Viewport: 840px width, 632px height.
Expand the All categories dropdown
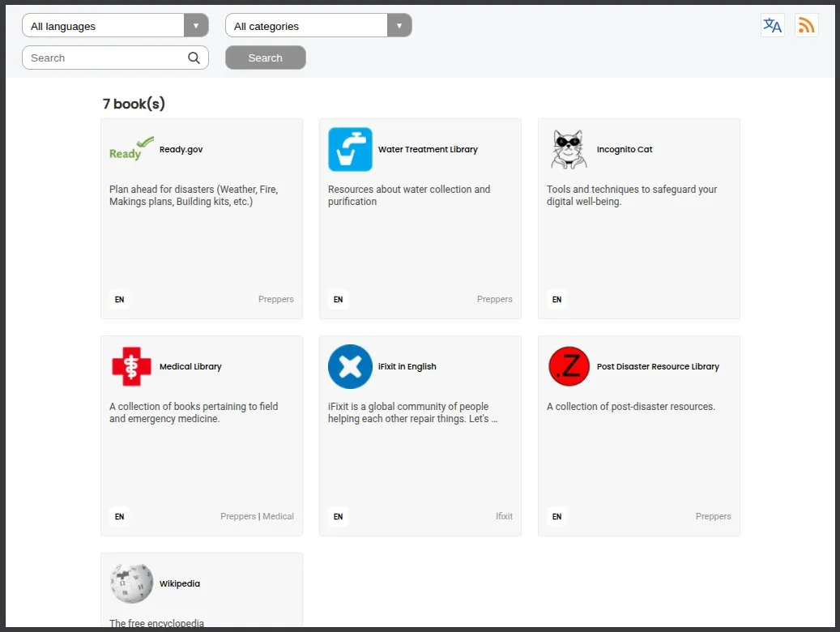click(x=318, y=25)
